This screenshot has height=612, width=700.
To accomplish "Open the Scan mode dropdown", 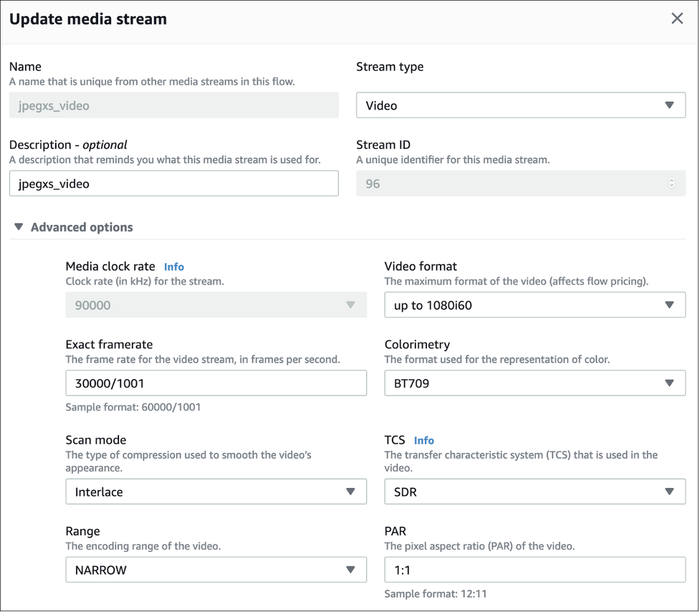I will tap(216, 492).
